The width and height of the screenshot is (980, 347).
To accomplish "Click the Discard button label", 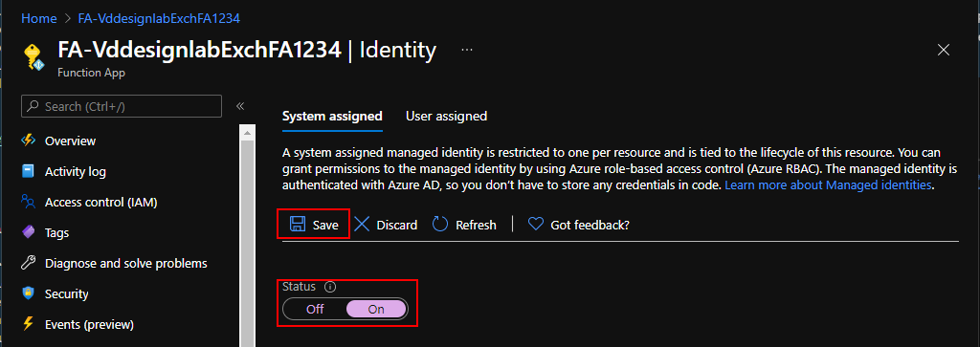I will pyautogui.click(x=397, y=226).
